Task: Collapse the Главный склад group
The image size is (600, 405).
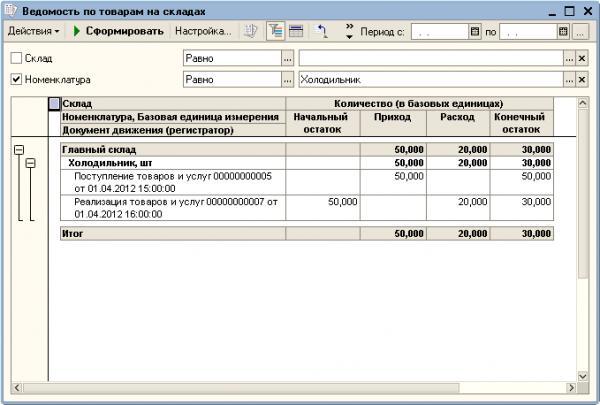Action: tap(17, 149)
